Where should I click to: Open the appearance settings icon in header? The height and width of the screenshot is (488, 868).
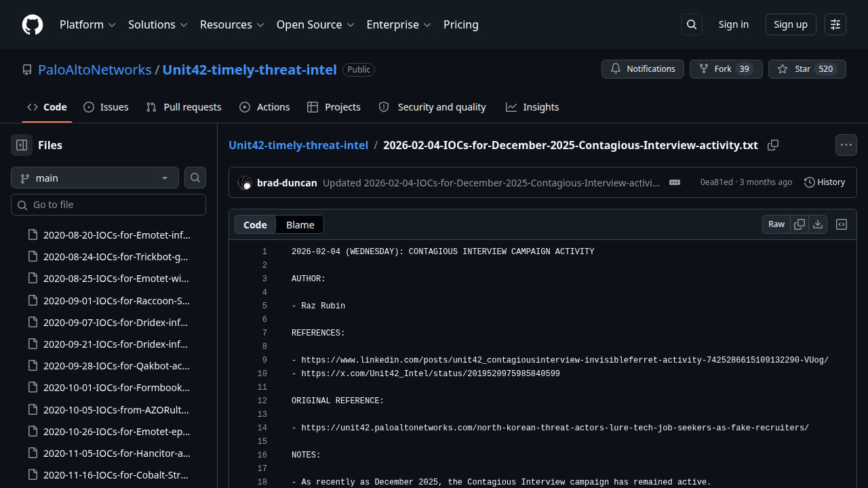pyautogui.click(x=835, y=24)
